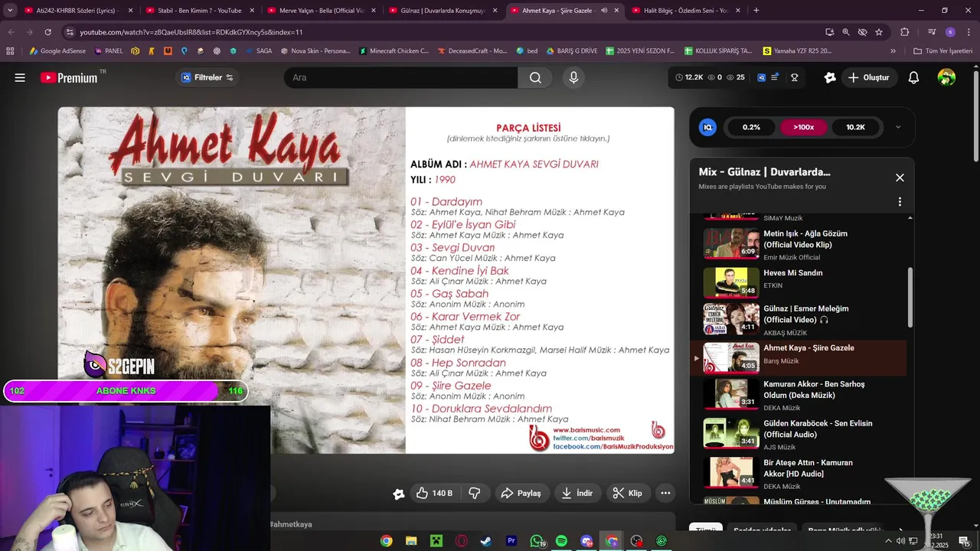The width and height of the screenshot is (980, 551).
Task: Open the YouTube guide hamburger menu
Action: coord(20,77)
